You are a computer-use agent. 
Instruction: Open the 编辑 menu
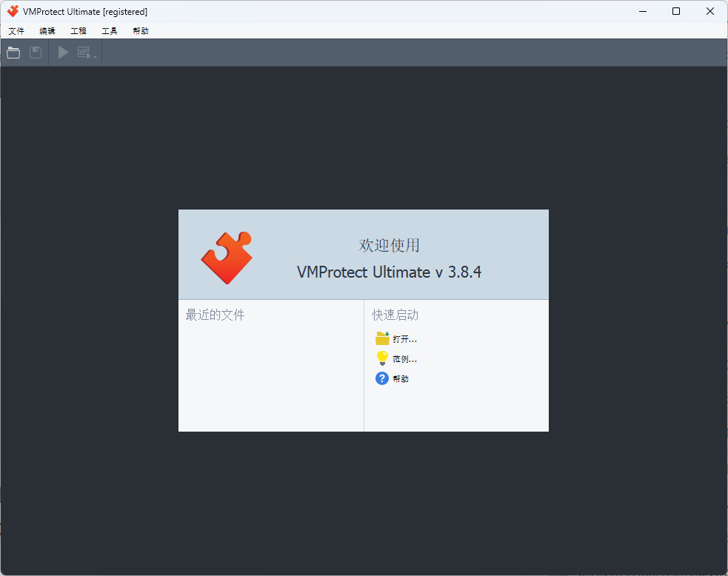pyautogui.click(x=47, y=31)
